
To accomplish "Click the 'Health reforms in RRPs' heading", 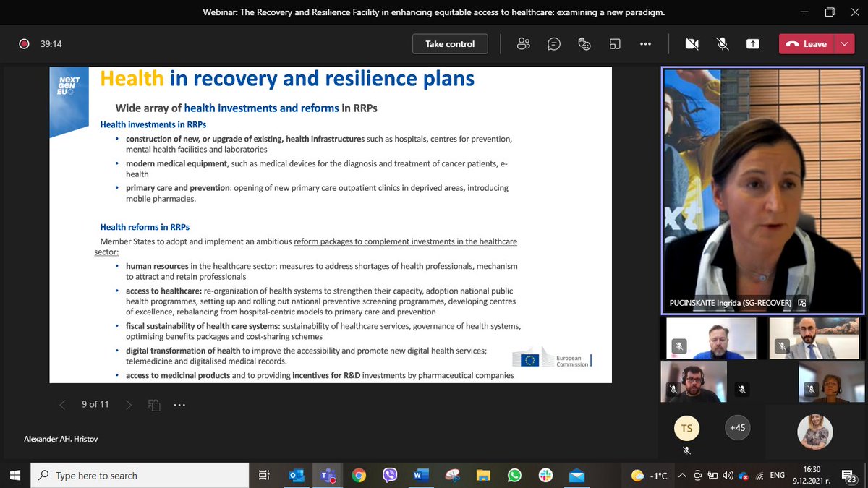I will [x=145, y=227].
